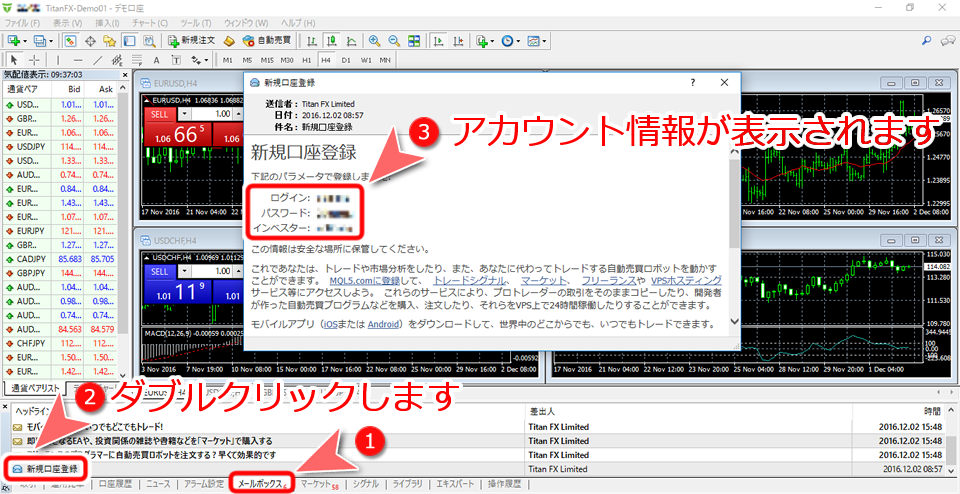This screenshot has height=494, width=960.
Task: Open search magnifier icon at top right
Action: tap(926, 41)
